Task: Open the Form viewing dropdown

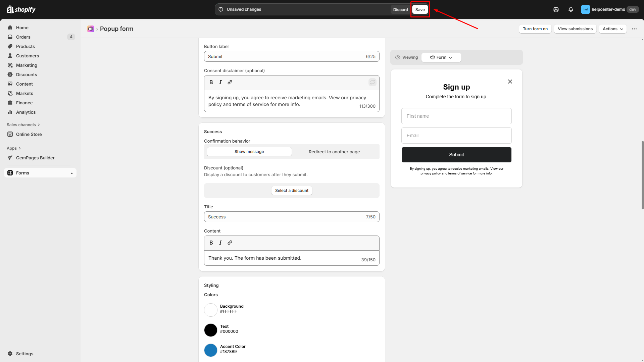Action: click(441, 57)
